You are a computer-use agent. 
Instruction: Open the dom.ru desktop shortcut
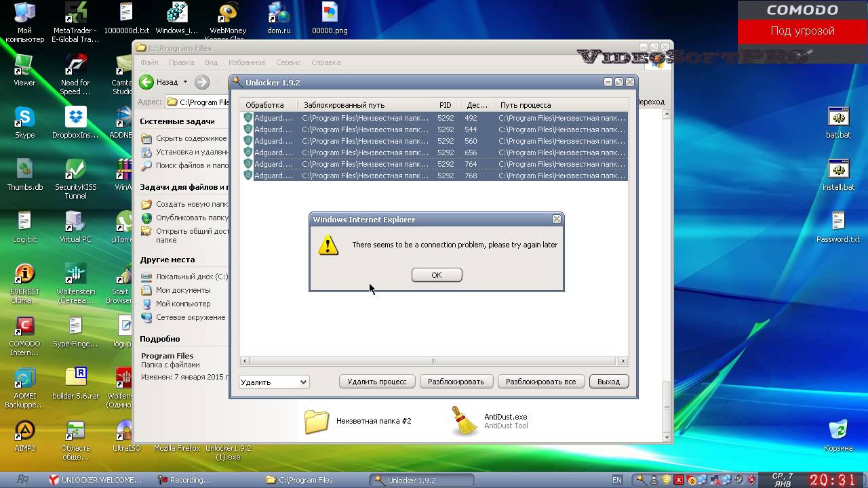click(x=279, y=19)
